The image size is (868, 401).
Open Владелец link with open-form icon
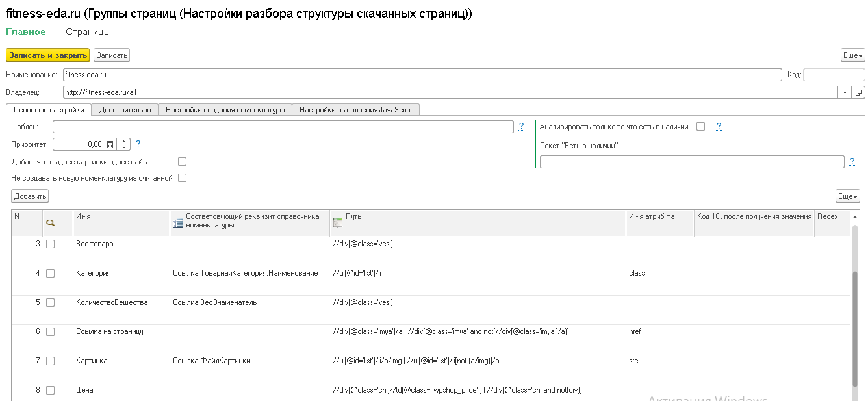[x=858, y=92]
